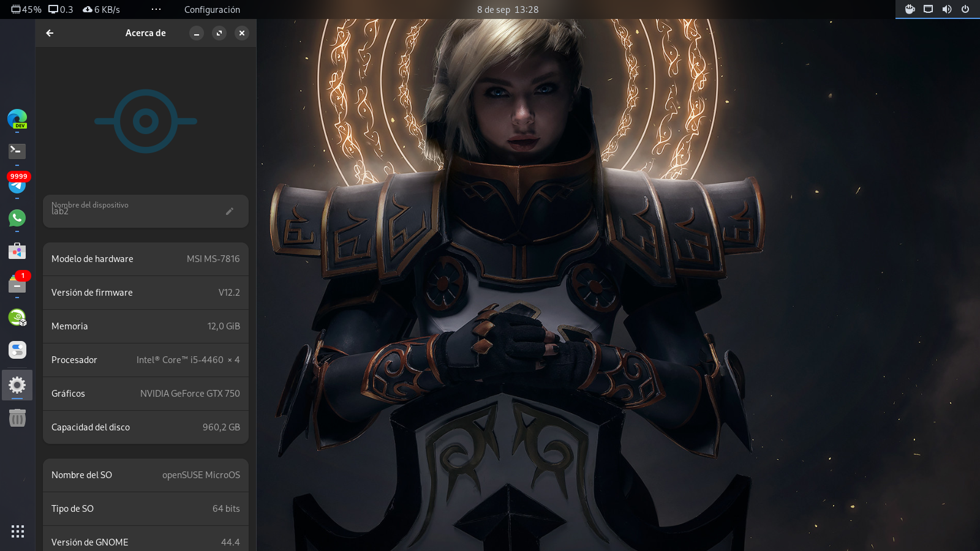Go back with the header arrow

click(50, 33)
